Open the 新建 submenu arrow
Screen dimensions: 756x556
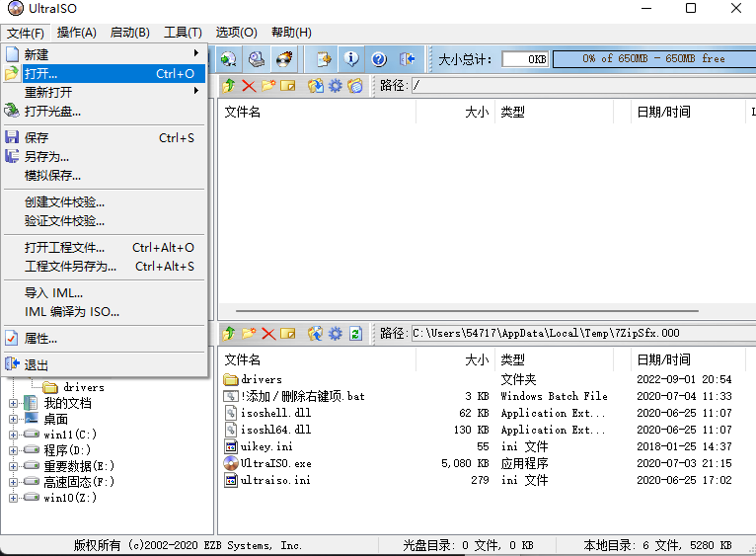coord(196,53)
